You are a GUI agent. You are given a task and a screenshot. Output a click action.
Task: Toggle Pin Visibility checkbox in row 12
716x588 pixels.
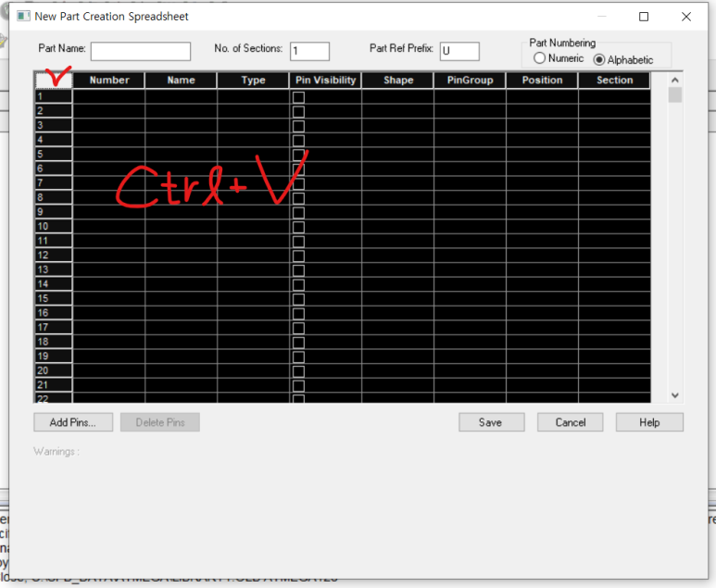pyautogui.click(x=298, y=256)
